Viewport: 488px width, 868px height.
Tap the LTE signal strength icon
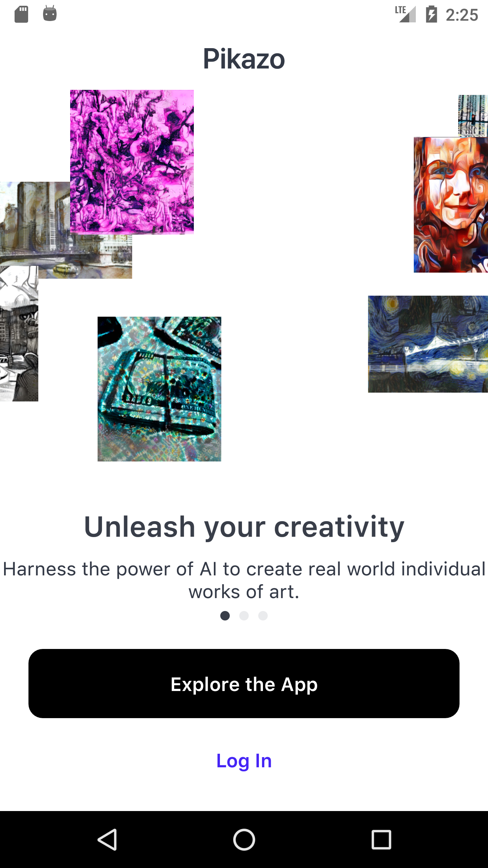click(x=406, y=14)
